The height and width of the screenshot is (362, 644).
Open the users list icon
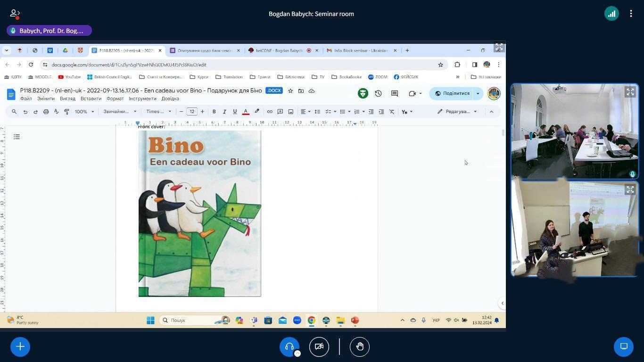coord(15,14)
